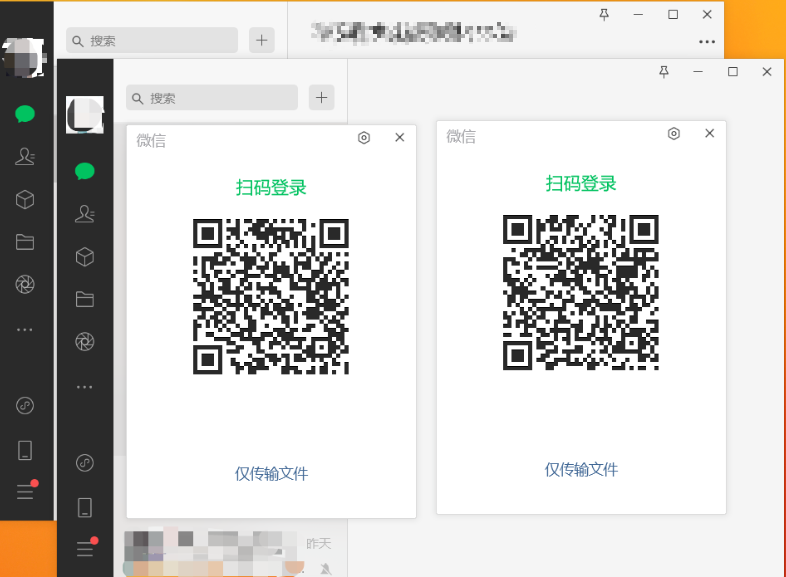Open Chats in the back WeChat window sidebar
Screen dimensions: 786x577
pos(25,114)
